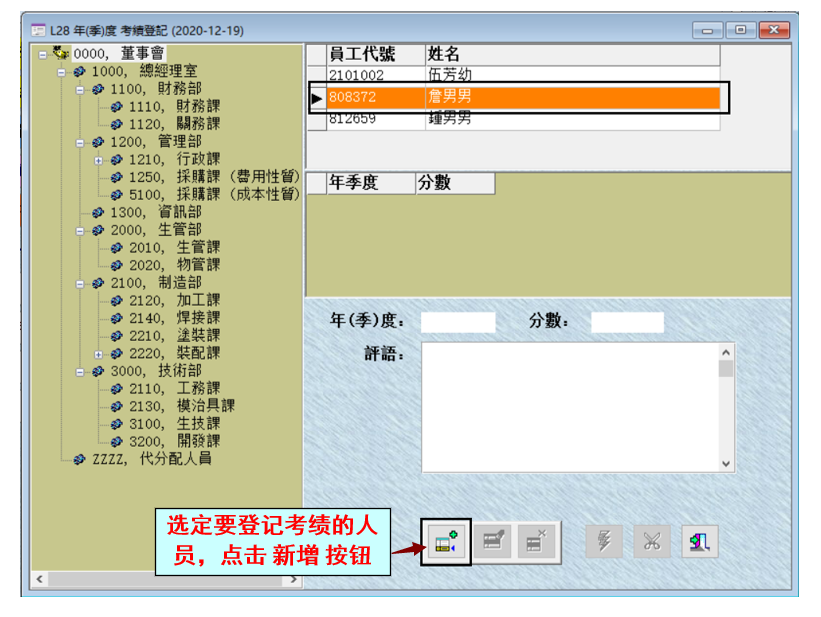Click the comment box scroll down arrow

tap(726, 464)
